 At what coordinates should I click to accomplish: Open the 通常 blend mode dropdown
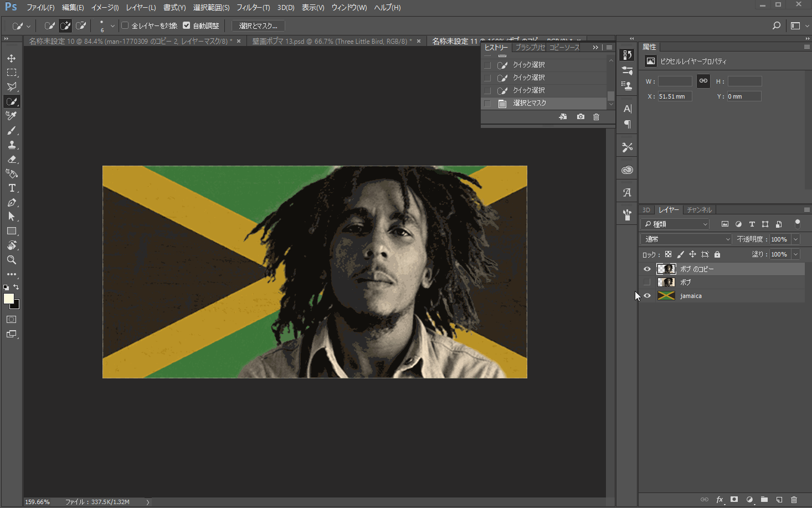tap(686, 239)
